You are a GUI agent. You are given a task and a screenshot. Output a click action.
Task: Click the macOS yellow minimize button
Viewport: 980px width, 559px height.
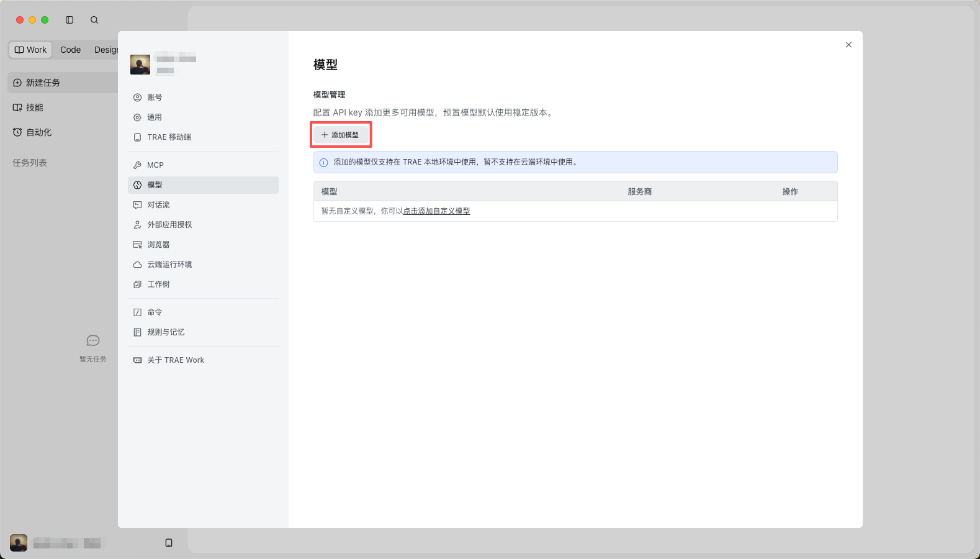(32, 20)
